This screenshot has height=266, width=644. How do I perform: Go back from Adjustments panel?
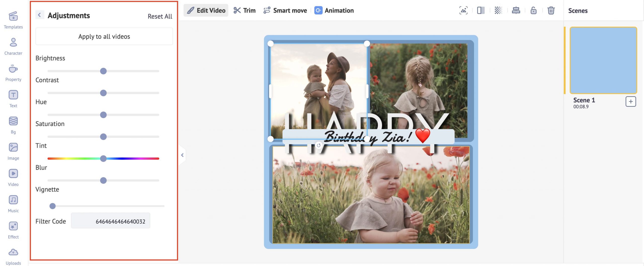pyautogui.click(x=39, y=15)
